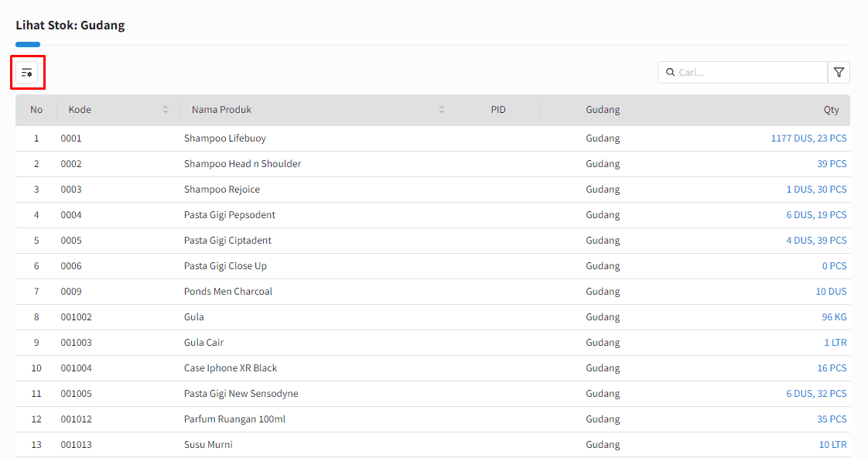Click the Qty column header
This screenshot has height=458, width=868.
(x=831, y=110)
